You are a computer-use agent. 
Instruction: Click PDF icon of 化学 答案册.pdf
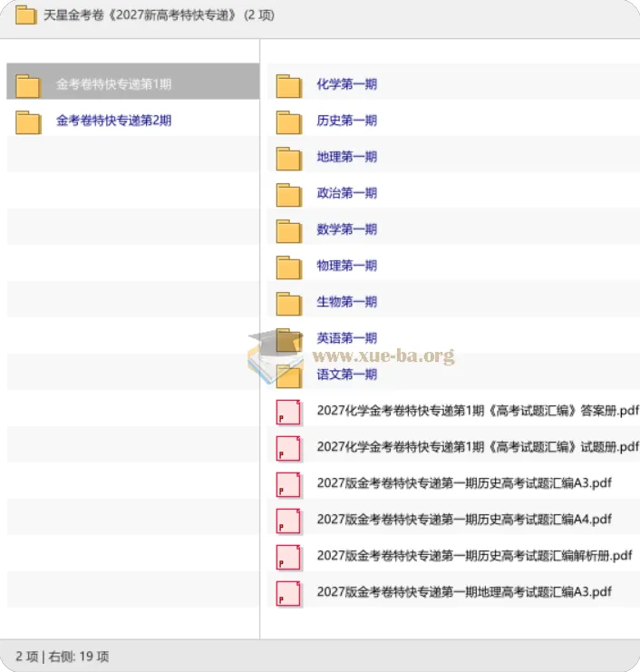[288, 413]
